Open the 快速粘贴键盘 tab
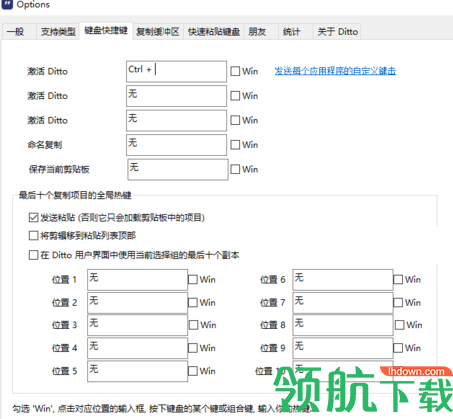Screen dimensions: 453x419 click(x=214, y=32)
